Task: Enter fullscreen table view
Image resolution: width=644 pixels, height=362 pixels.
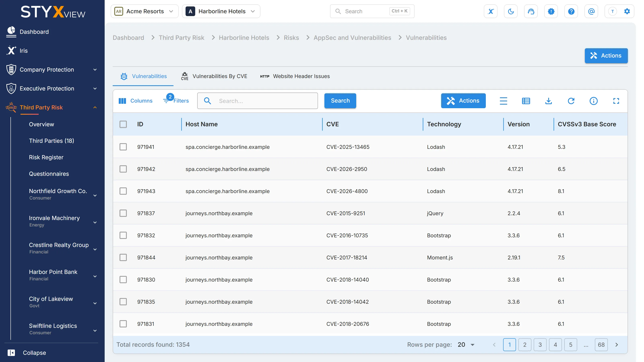Action: (x=616, y=101)
